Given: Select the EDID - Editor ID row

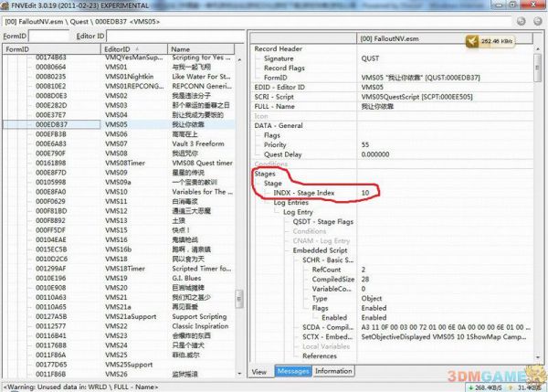Looking at the screenshot, I should (x=392, y=87).
